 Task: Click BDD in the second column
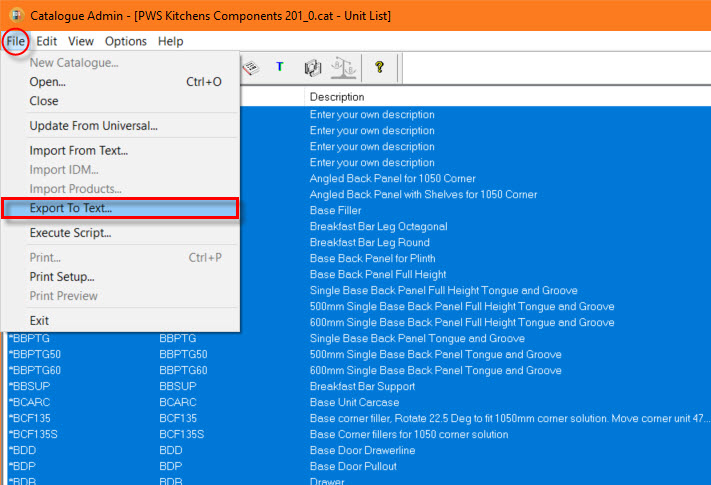171,451
